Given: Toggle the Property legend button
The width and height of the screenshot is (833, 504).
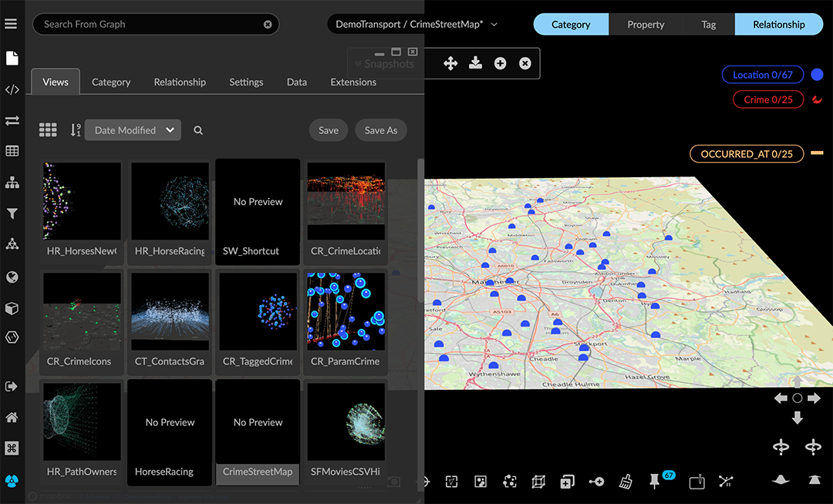Looking at the screenshot, I should coord(646,25).
